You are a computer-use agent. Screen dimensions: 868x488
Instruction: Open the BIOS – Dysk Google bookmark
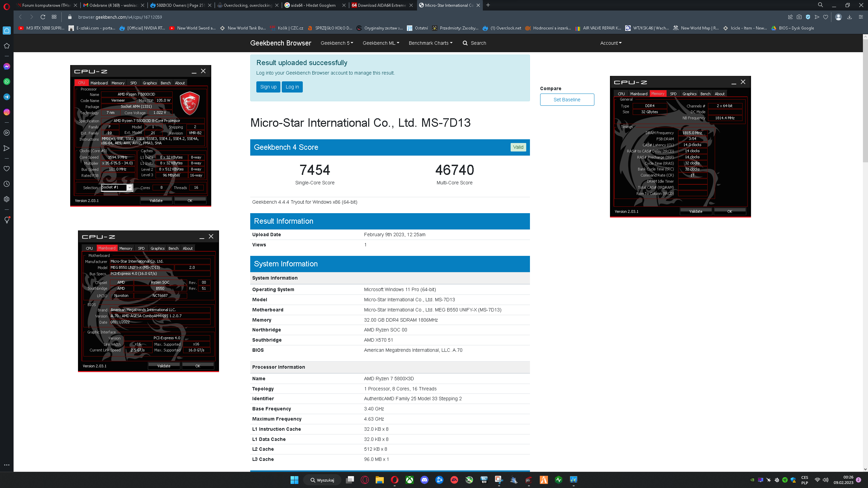pos(792,28)
